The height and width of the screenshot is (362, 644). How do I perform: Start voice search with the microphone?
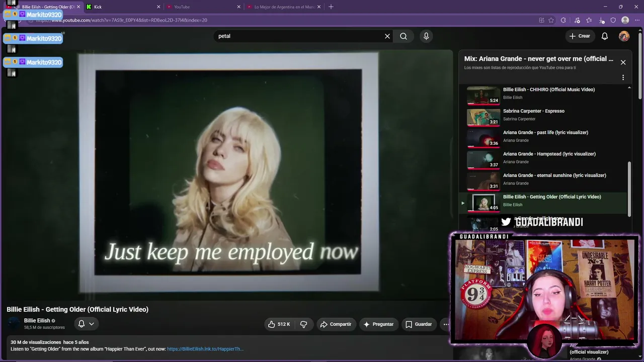pyautogui.click(x=426, y=36)
